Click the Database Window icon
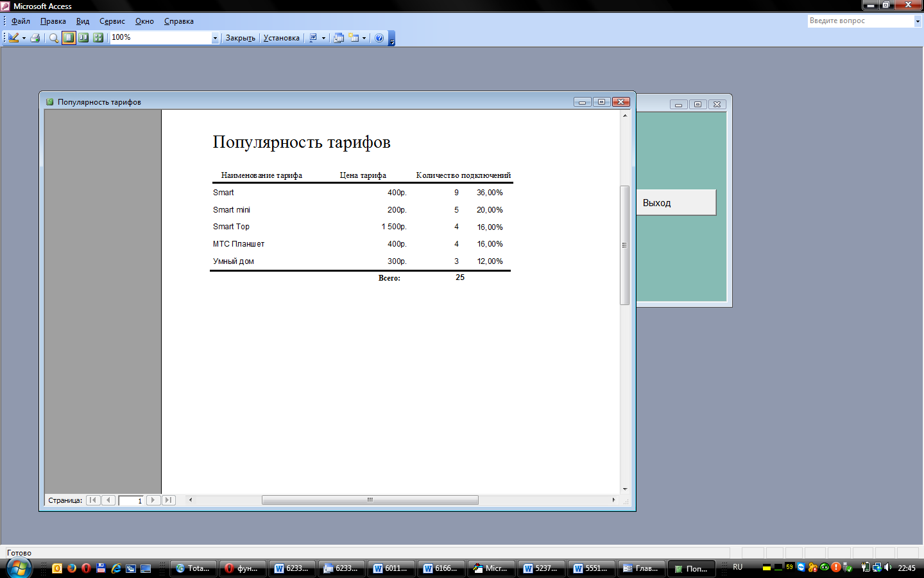The width and height of the screenshot is (924, 578). (339, 38)
